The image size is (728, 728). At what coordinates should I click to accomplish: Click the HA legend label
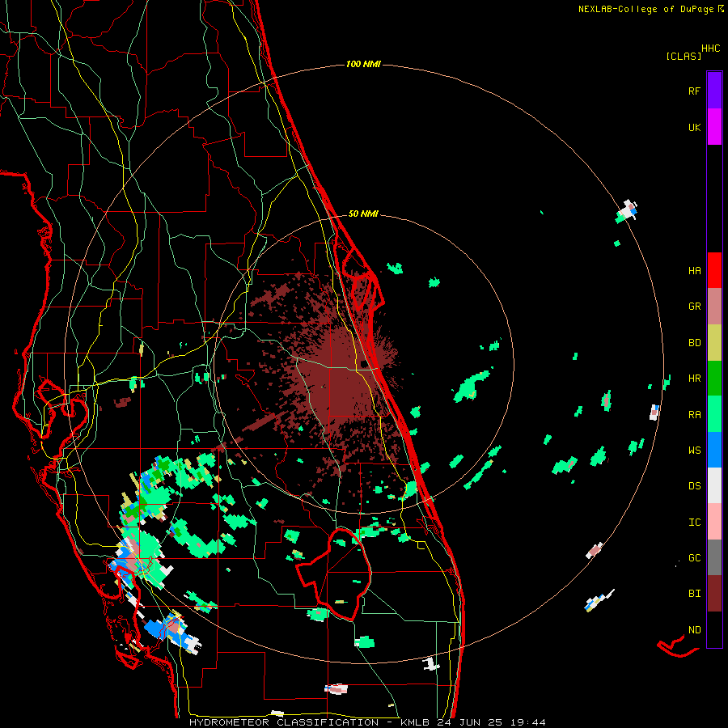[694, 270]
